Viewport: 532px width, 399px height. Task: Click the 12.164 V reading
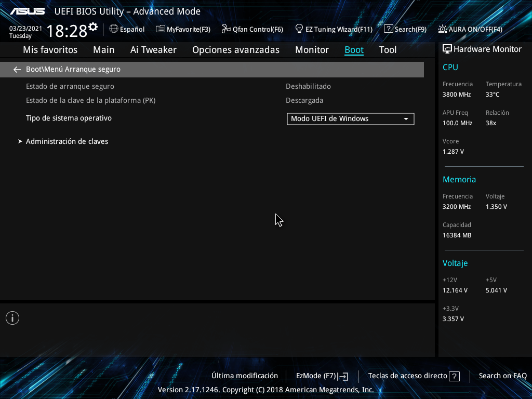point(455,290)
